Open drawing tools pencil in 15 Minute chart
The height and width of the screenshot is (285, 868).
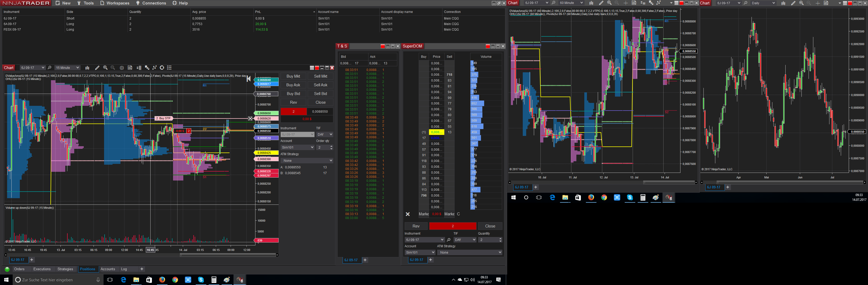(97, 68)
